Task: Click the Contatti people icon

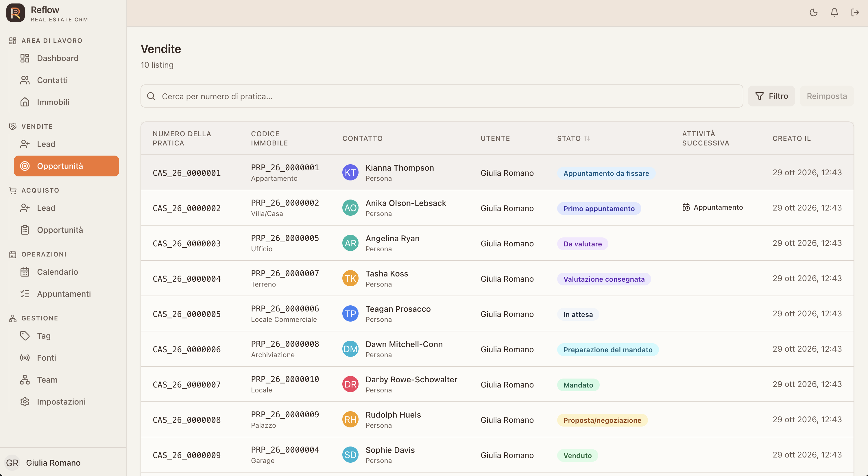Action: [25, 80]
